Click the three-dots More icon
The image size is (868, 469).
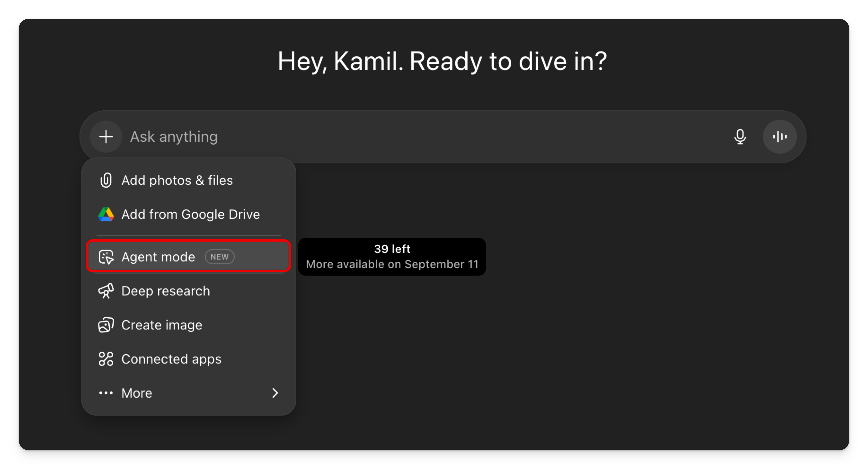click(106, 393)
